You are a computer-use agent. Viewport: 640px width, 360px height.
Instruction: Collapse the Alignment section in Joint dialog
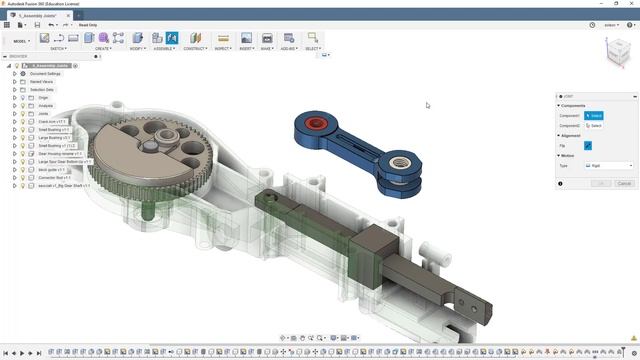point(559,136)
